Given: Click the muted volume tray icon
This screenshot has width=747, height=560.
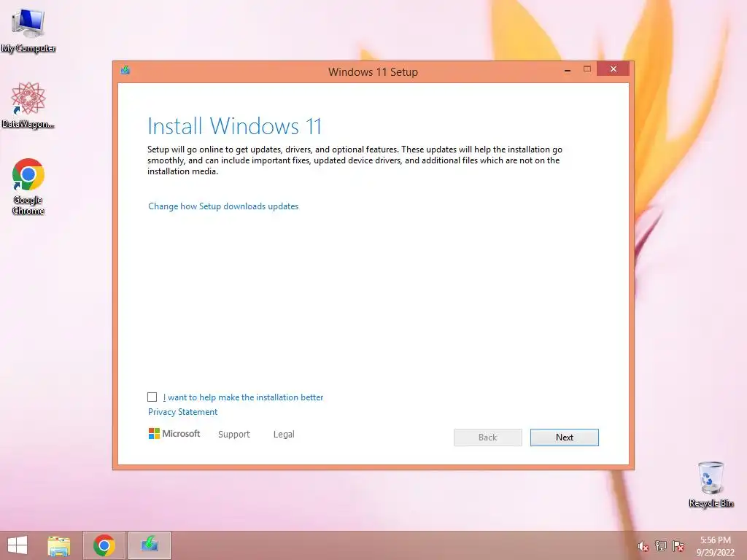Looking at the screenshot, I should 643,546.
